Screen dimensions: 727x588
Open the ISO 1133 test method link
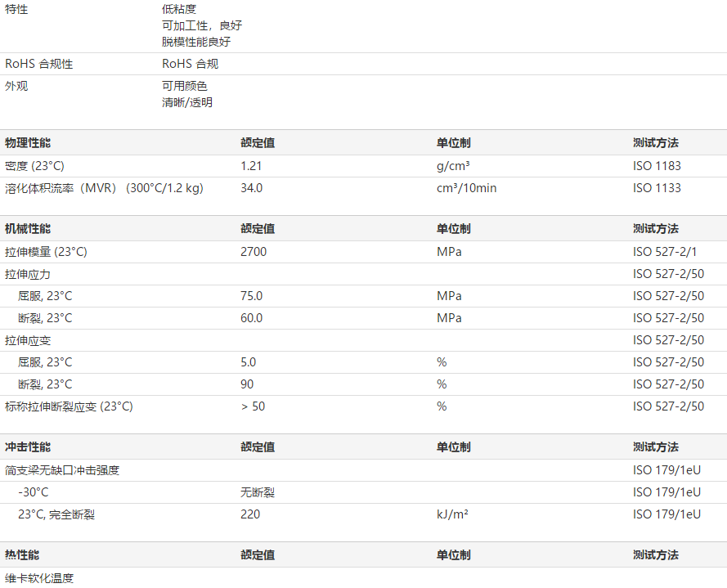pyautogui.click(x=650, y=187)
